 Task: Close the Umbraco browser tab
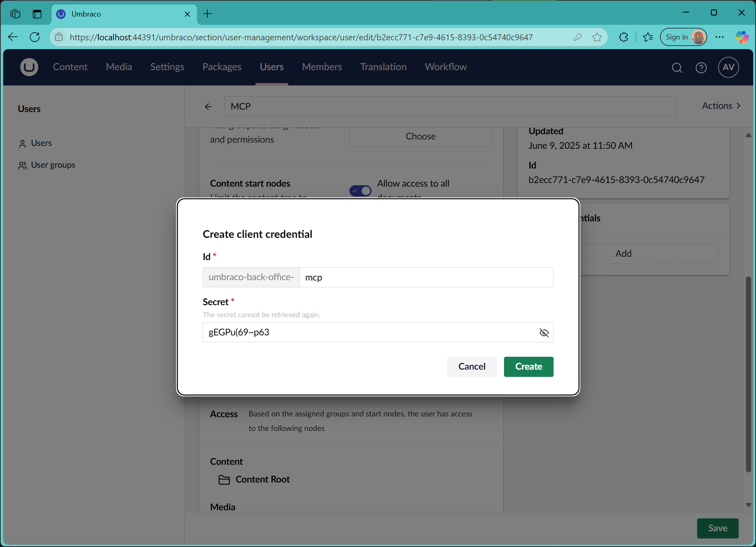tap(187, 14)
